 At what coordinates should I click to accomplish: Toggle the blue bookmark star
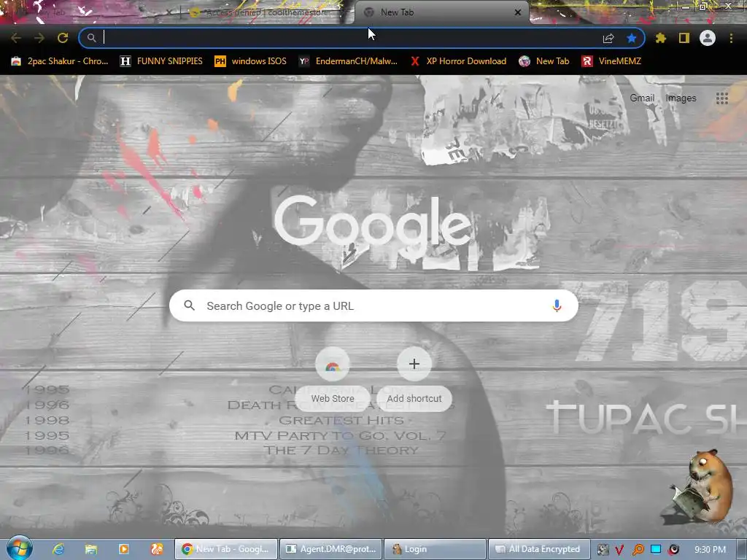[x=632, y=38]
